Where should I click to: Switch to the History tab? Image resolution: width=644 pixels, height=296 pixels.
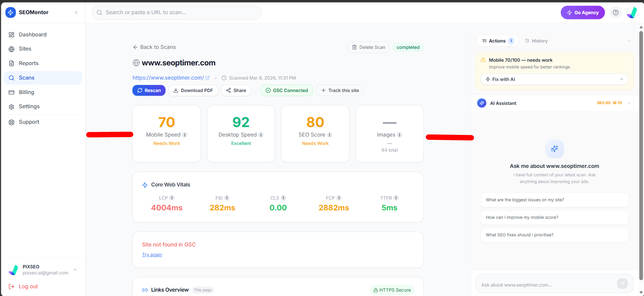click(x=536, y=41)
